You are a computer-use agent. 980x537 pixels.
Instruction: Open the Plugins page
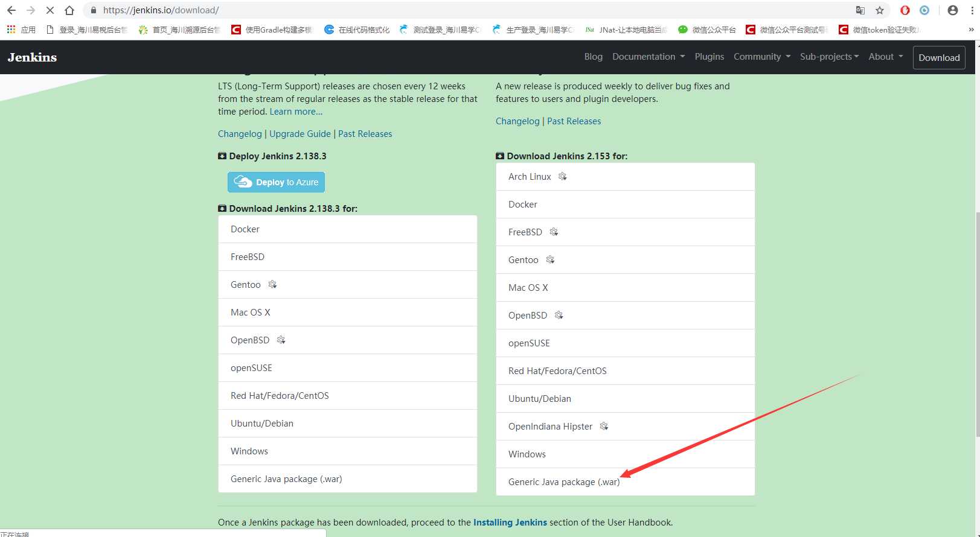[709, 57]
